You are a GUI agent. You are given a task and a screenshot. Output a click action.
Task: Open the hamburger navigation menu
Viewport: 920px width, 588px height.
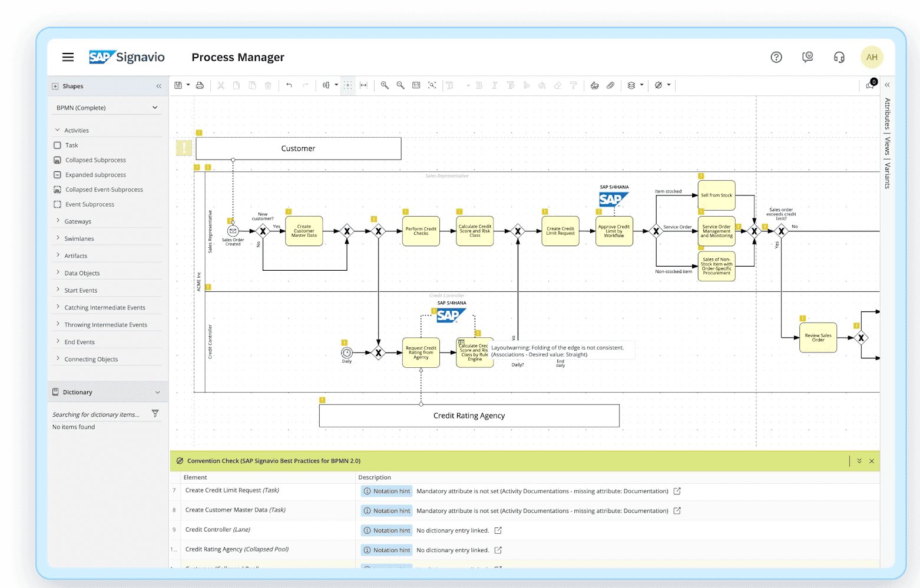pos(68,57)
